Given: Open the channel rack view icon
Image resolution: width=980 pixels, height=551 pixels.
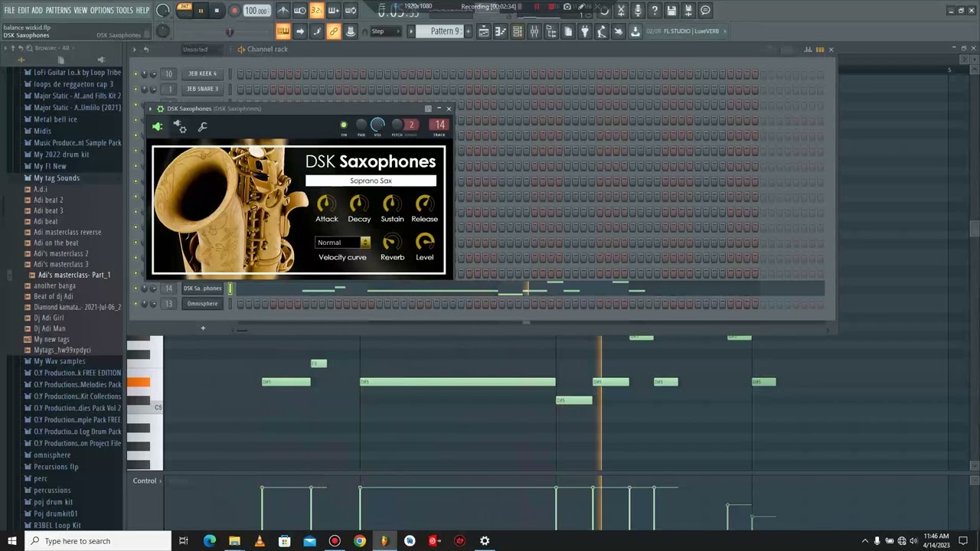Looking at the screenshot, I should tap(518, 31).
